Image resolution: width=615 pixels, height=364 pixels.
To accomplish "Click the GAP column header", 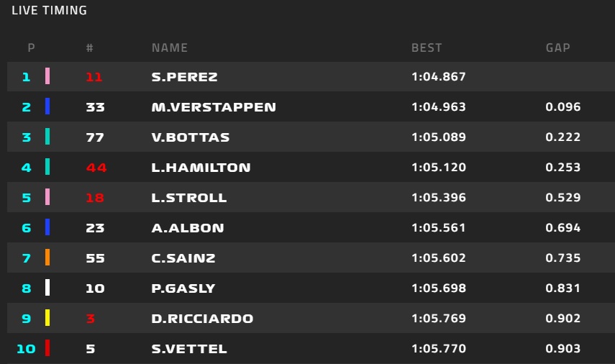I will point(557,48).
